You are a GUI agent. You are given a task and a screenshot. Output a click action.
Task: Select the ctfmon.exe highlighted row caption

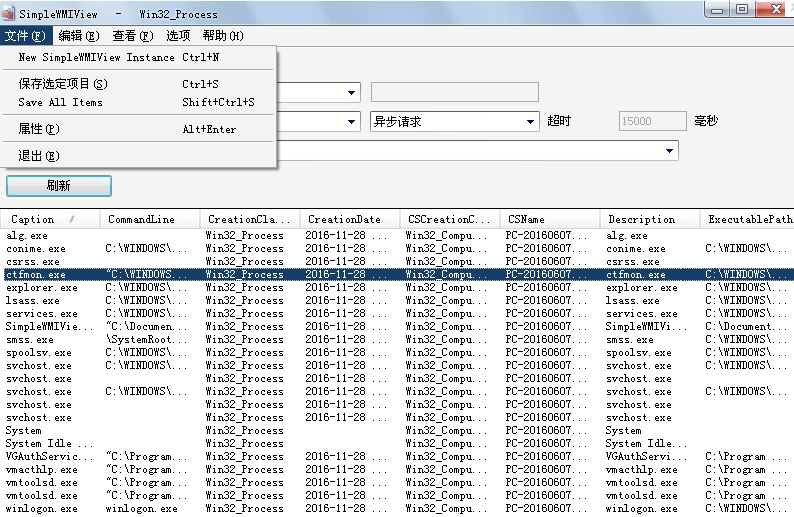coord(35,274)
